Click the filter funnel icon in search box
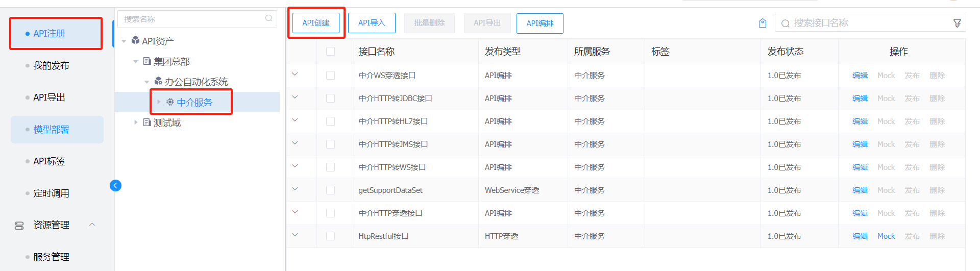 point(957,23)
